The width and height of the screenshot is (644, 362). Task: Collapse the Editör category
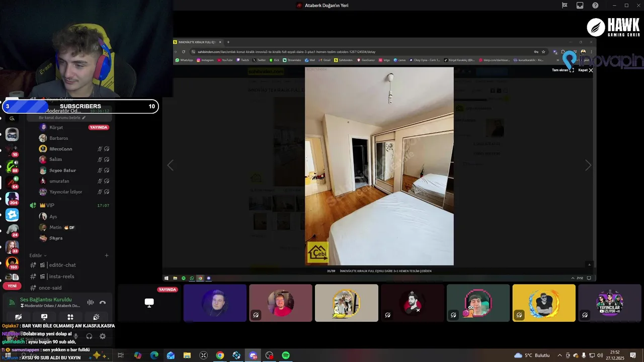tap(38, 255)
